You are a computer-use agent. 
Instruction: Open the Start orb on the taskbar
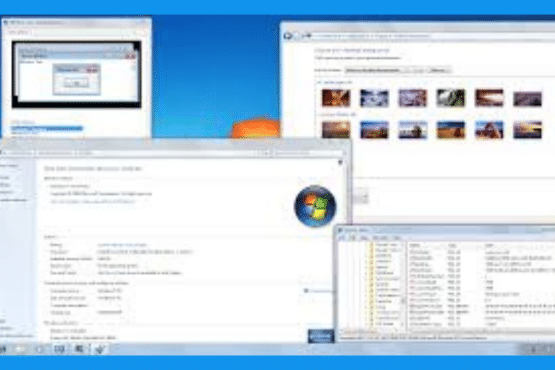(x=3, y=349)
